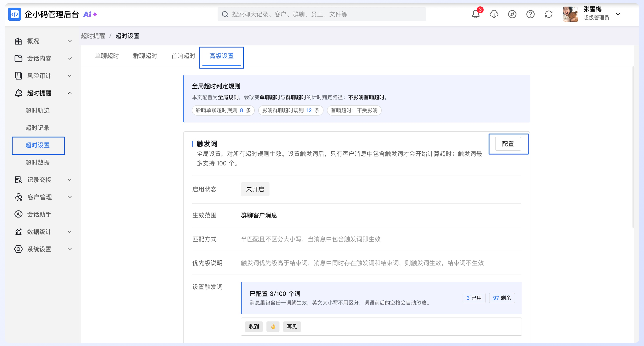This screenshot has width=644, height=346.
Task: Click the 配置 button for 触发词
Action: click(508, 144)
